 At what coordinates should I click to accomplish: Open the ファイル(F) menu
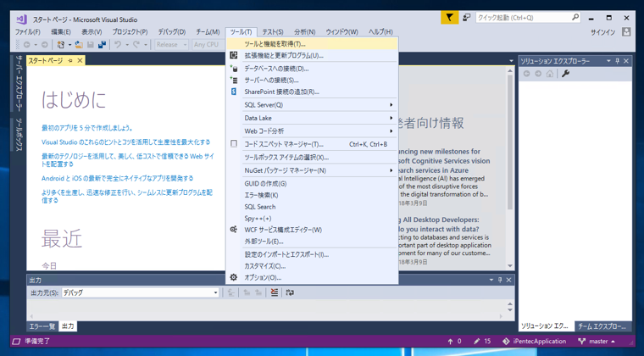point(27,32)
